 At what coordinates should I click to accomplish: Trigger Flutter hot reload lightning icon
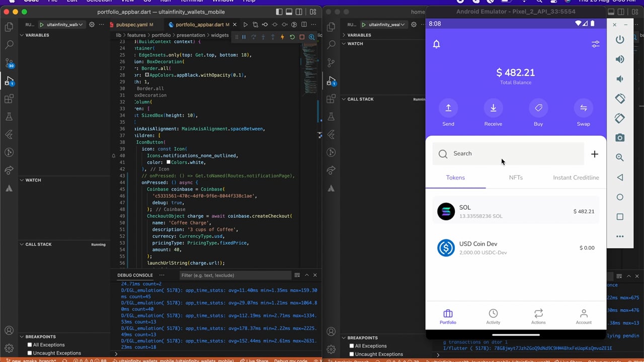(282, 37)
